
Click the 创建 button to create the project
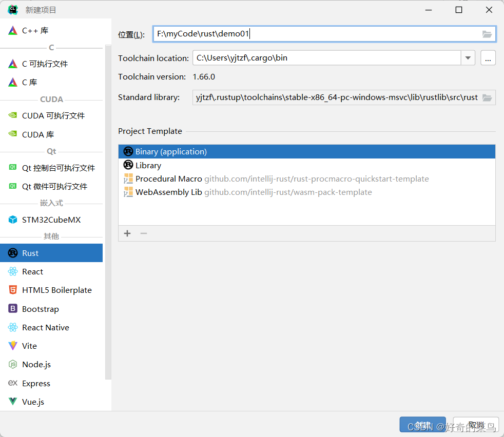(x=422, y=425)
